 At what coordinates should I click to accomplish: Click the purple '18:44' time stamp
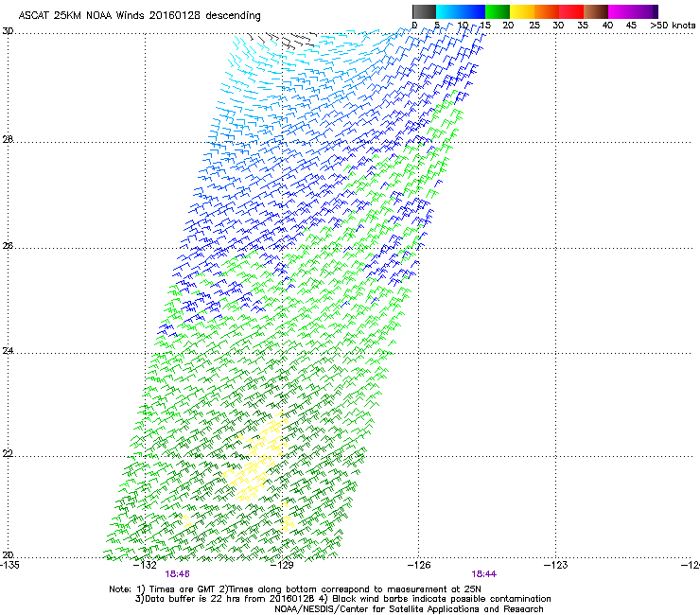[484, 574]
